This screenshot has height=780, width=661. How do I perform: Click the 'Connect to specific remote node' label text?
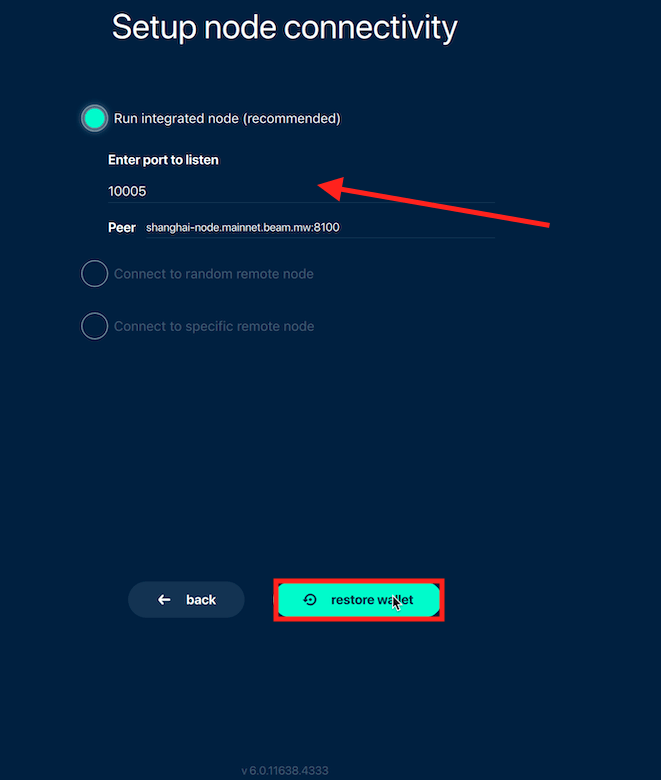pyautogui.click(x=214, y=326)
